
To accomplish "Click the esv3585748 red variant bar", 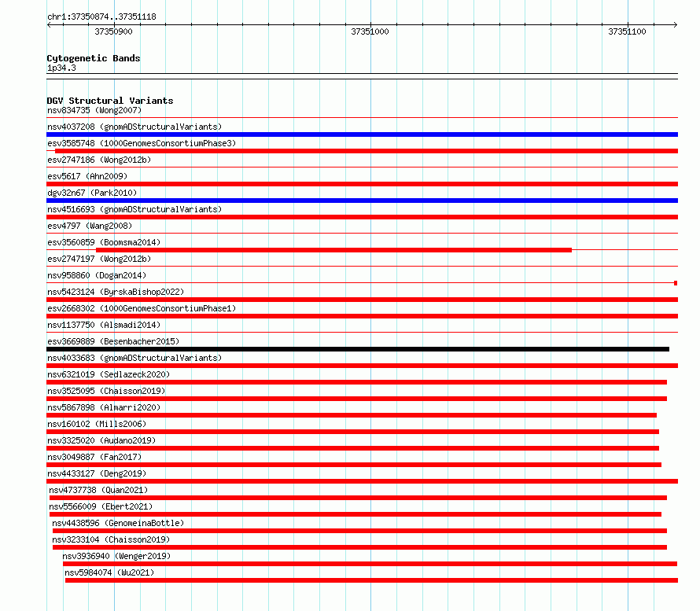I will point(367,151).
